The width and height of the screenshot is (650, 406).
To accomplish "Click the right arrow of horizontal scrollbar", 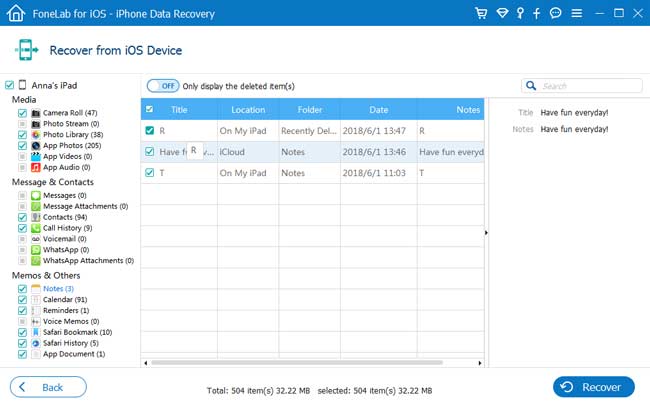I will [480, 363].
